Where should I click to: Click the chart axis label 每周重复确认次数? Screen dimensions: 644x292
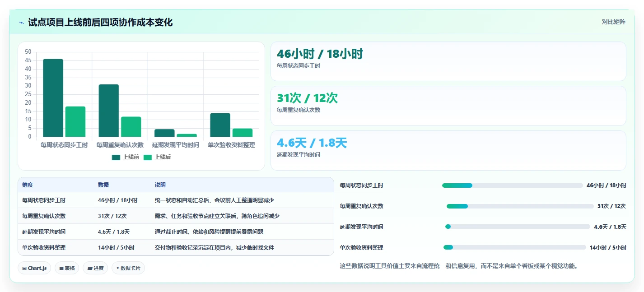[x=120, y=145]
